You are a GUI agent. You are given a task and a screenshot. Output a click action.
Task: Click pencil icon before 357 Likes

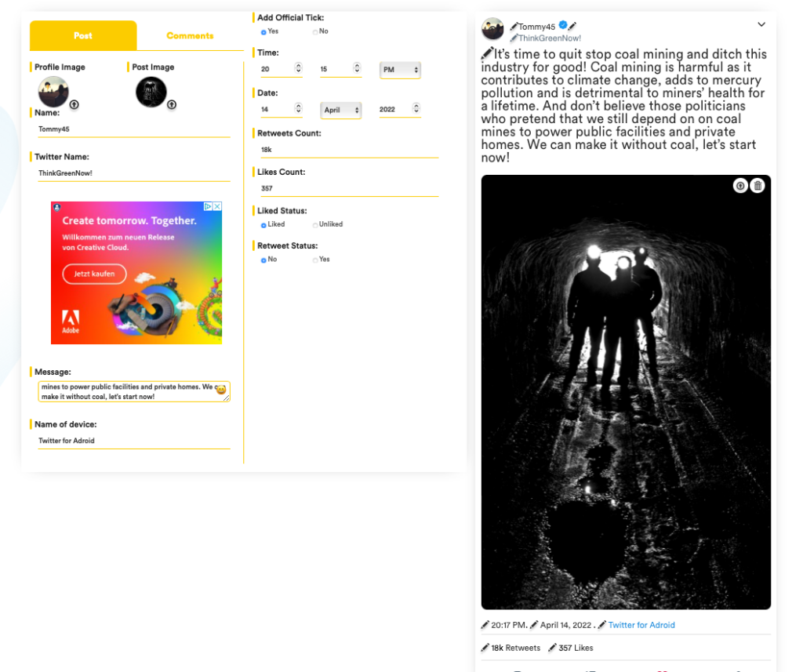[552, 648]
